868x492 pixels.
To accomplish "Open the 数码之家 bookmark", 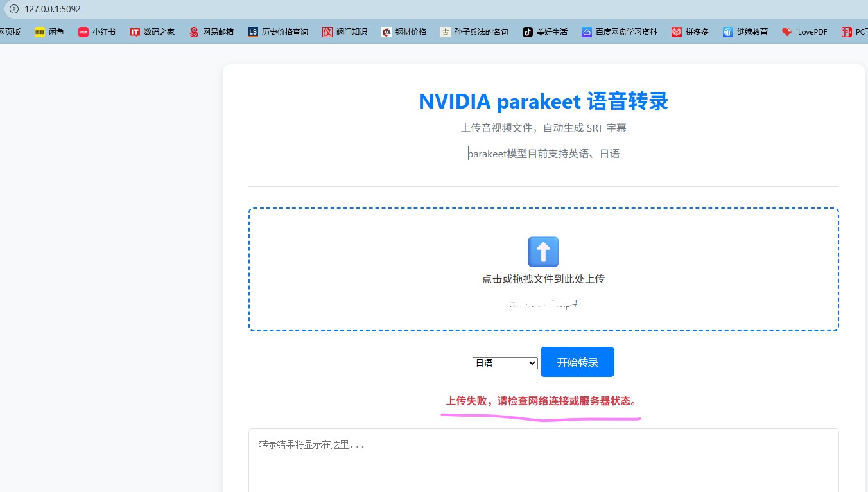I will pos(152,31).
